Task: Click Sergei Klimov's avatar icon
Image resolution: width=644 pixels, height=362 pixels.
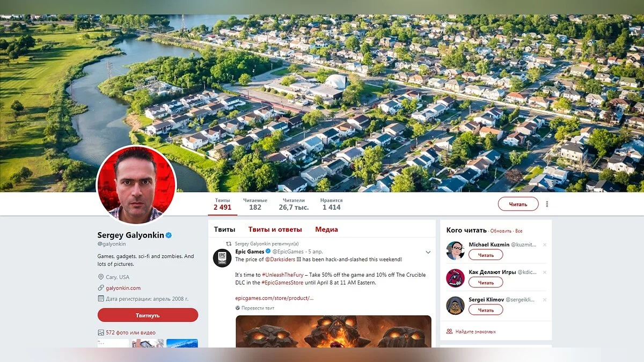Action: (455, 305)
